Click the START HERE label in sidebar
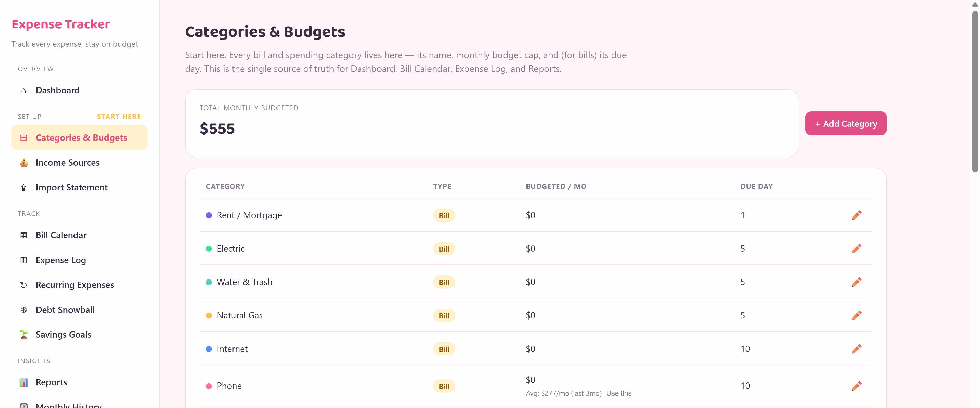 tap(119, 117)
